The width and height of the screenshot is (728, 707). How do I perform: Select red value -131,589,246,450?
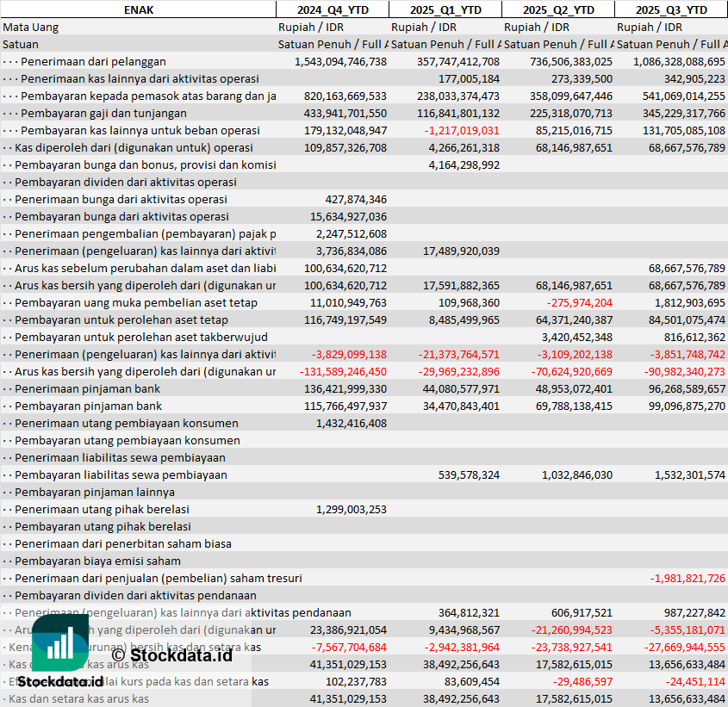(x=343, y=371)
